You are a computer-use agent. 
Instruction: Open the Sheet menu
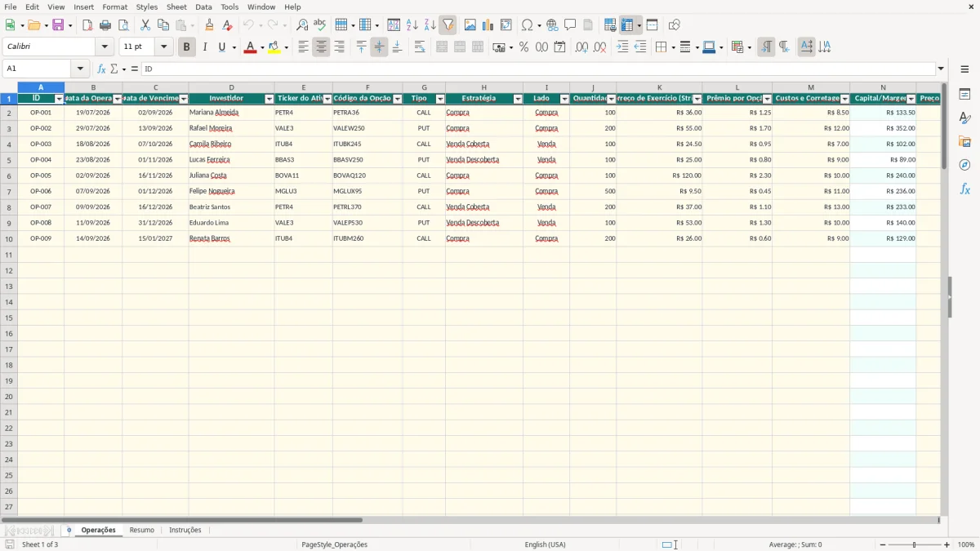click(176, 7)
